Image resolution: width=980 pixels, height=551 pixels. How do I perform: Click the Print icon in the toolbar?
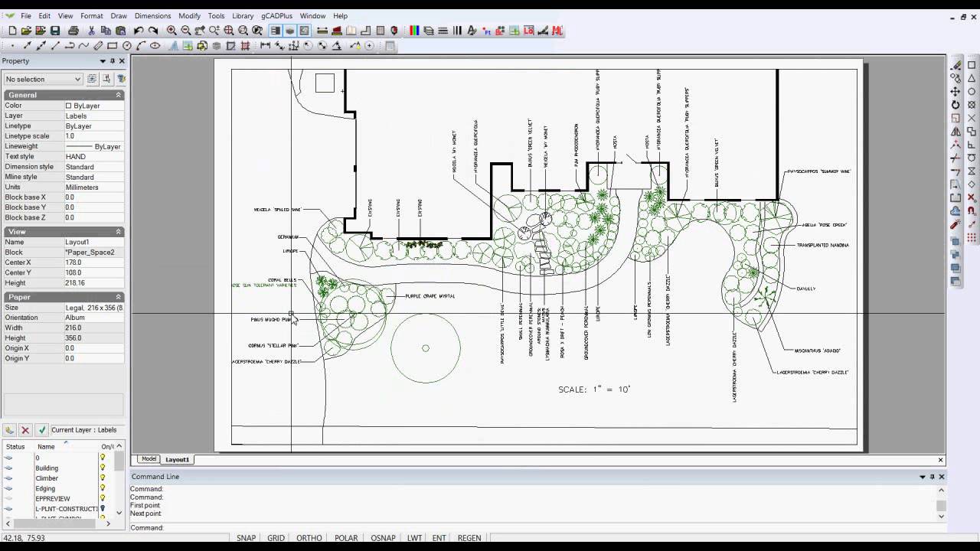coord(73,31)
